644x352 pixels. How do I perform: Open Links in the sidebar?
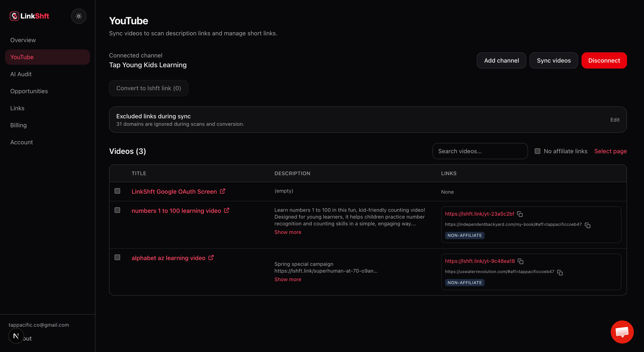pos(47,108)
